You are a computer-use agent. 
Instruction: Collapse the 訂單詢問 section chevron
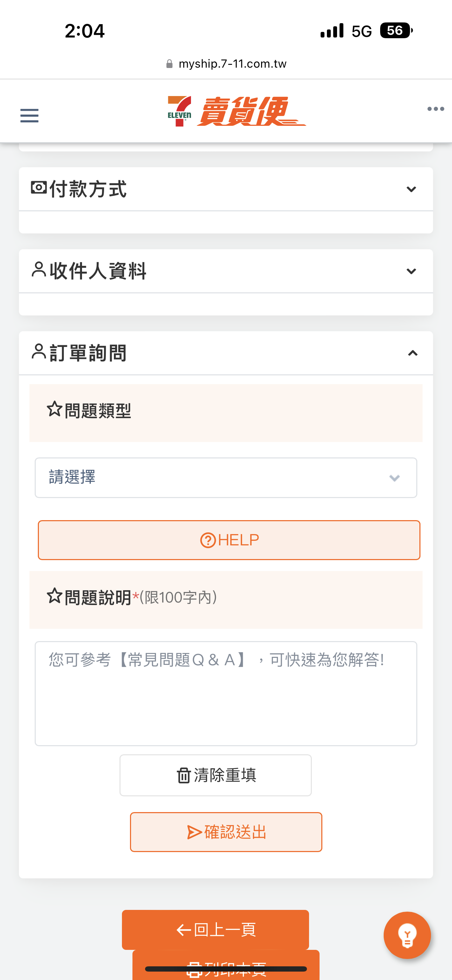click(413, 353)
